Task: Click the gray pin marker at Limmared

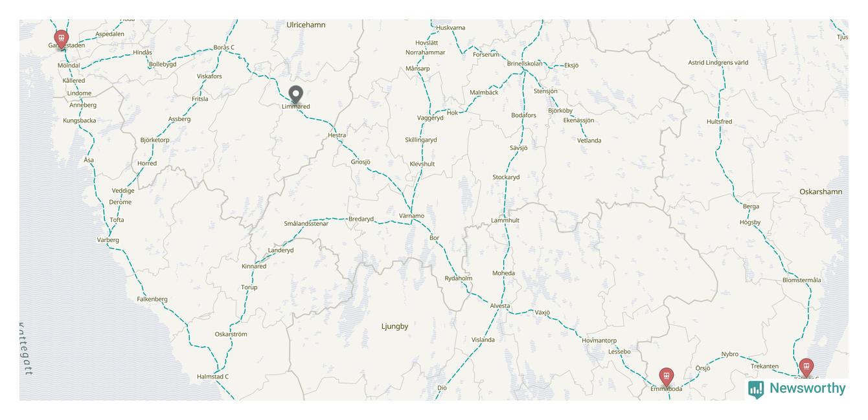Action: 295,95
